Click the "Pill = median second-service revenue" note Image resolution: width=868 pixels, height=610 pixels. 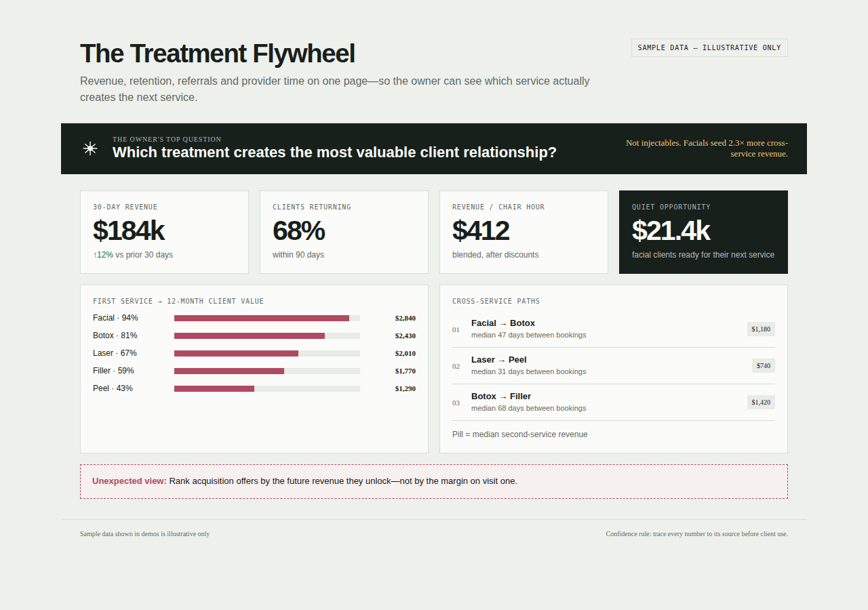(x=520, y=434)
